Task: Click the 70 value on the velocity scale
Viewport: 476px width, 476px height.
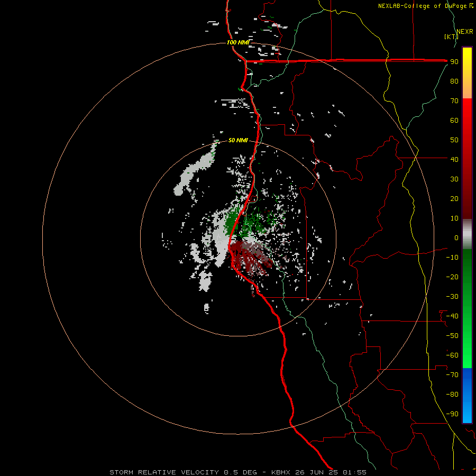Action: [454, 101]
